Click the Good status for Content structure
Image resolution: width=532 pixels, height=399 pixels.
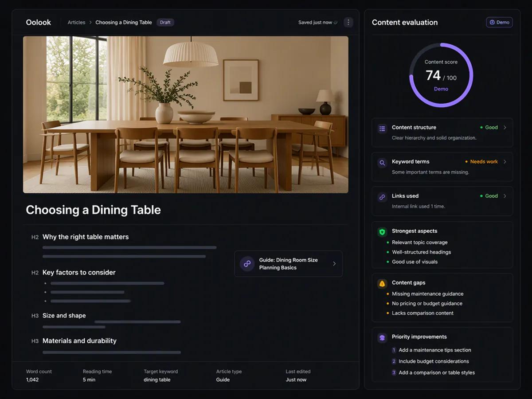[489, 127]
